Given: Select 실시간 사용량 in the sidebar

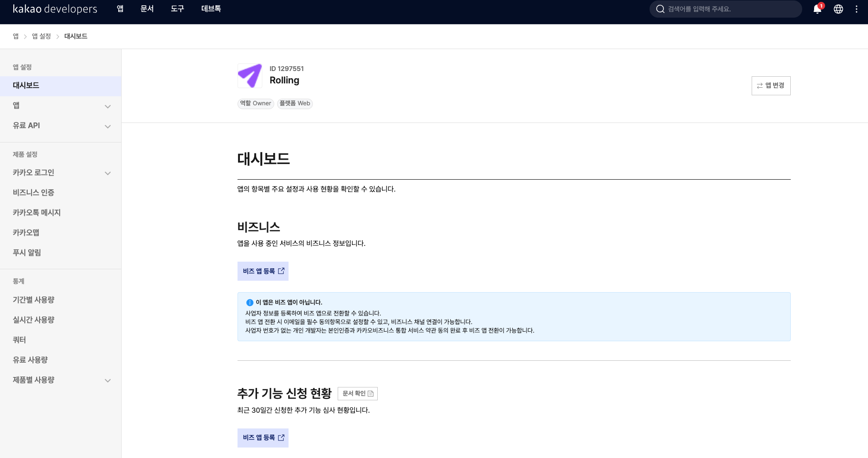Looking at the screenshot, I should click(x=32, y=320).
